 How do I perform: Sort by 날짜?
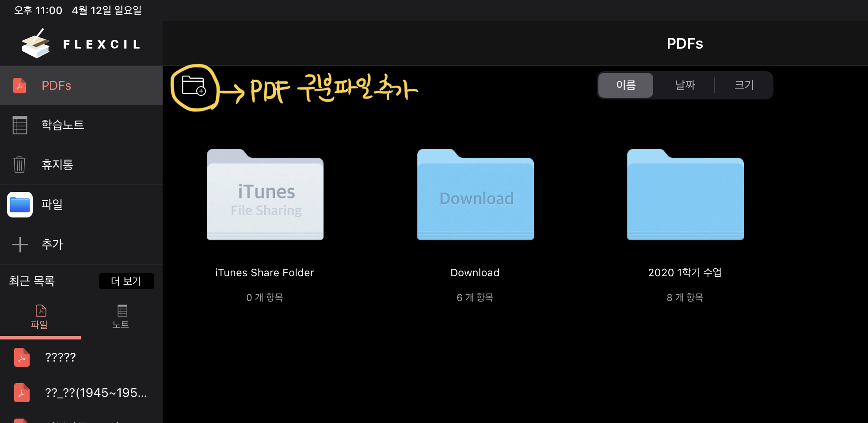coord(685,85)
